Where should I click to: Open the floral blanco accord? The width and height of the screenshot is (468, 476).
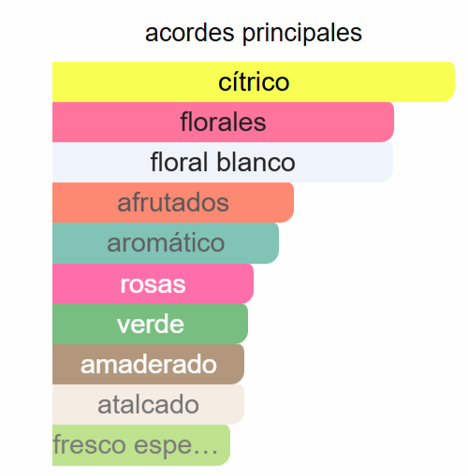(x=223, y=162)
